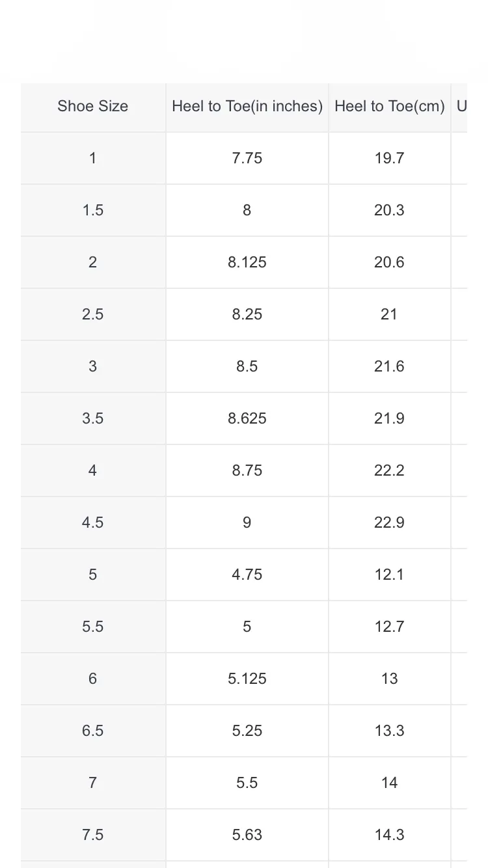Click the 8.5 inches cell
The width and height of the screenshot is (488, 868).
(x=247, y=366)
